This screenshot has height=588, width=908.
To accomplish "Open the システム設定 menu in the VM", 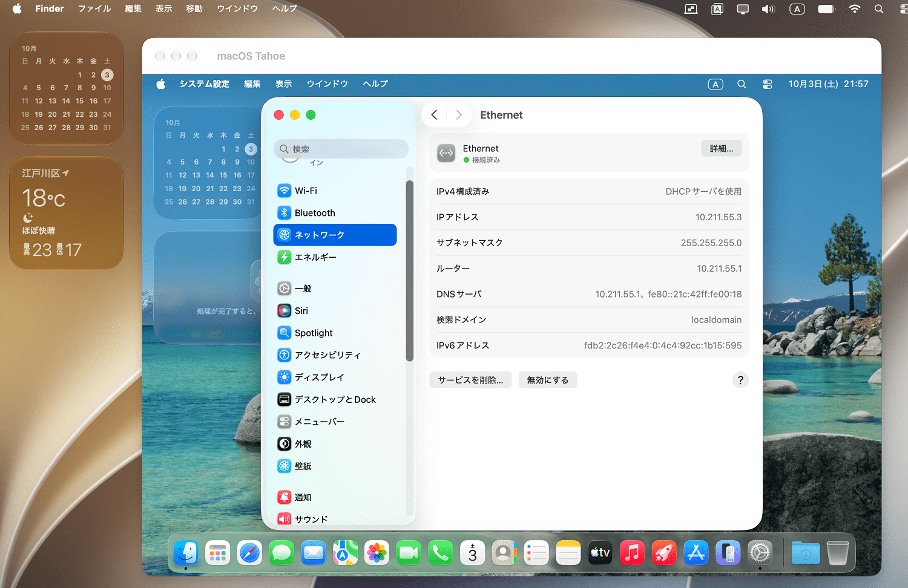I will coord(204,84).
